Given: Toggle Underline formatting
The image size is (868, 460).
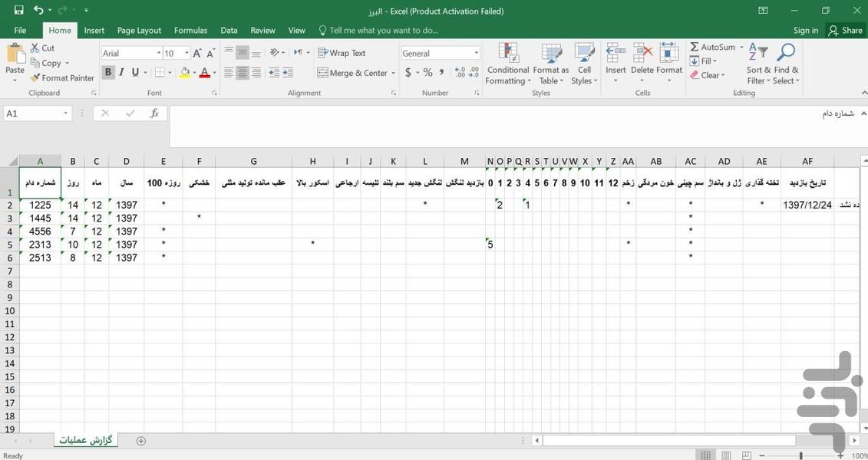Looking at the screenshot, I should [134, 72].
